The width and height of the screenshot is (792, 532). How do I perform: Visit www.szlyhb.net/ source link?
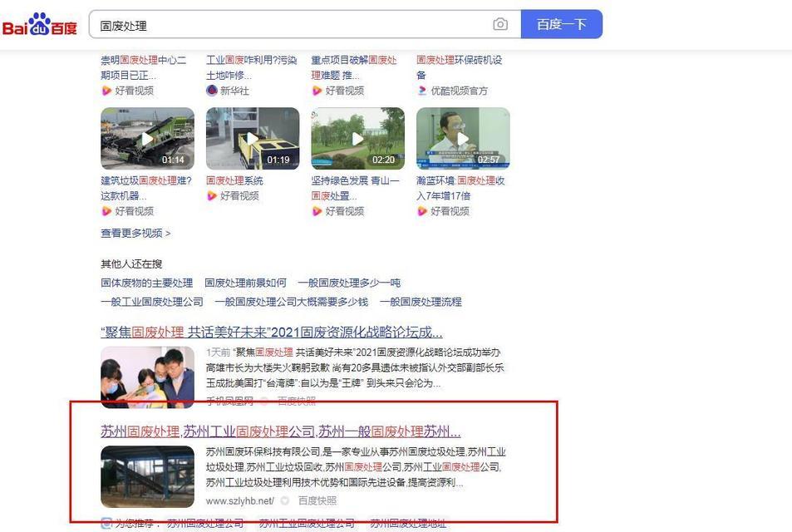pyautogui.click(x=240, y=500)
